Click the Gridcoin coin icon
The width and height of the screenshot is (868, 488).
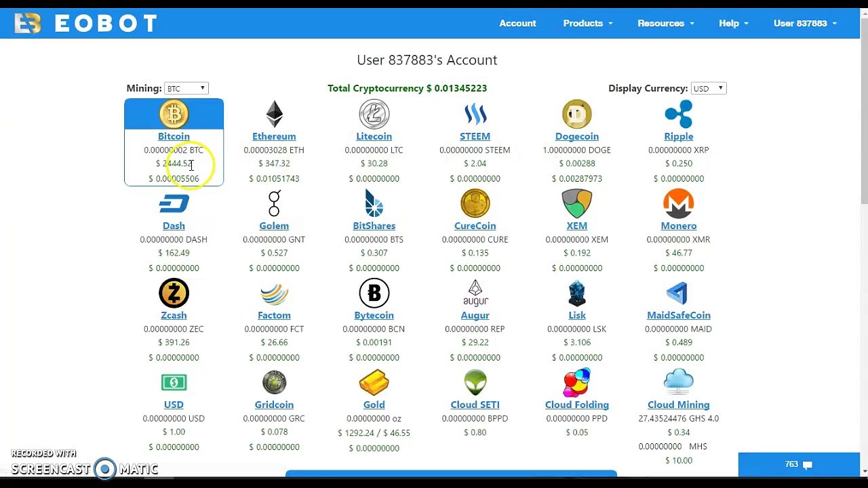pyautogui.click(x=274, y=382)
